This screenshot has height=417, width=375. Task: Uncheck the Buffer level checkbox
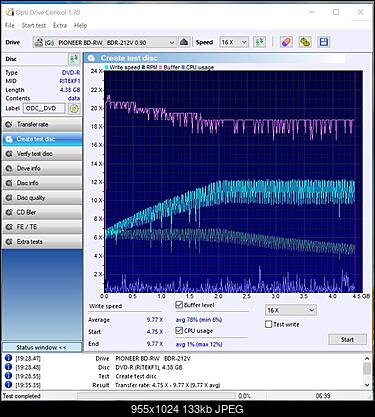tap(179, 305)
